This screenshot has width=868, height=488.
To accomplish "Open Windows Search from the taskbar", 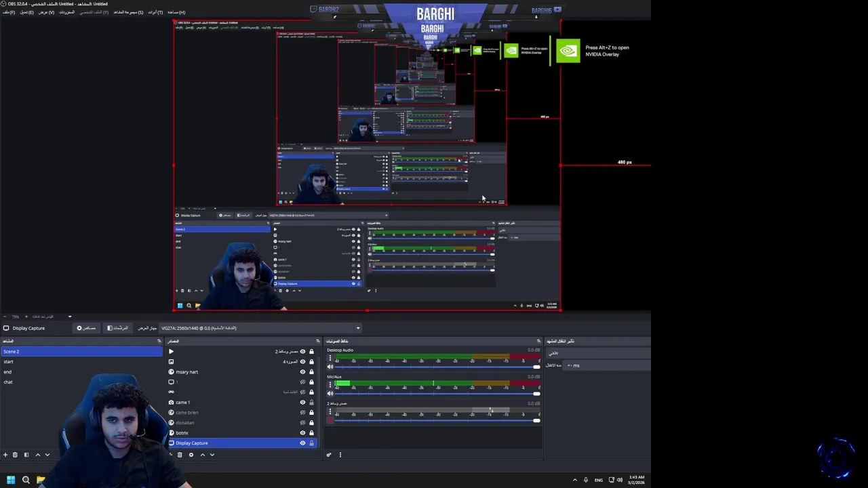I will (x=26, y=480).
